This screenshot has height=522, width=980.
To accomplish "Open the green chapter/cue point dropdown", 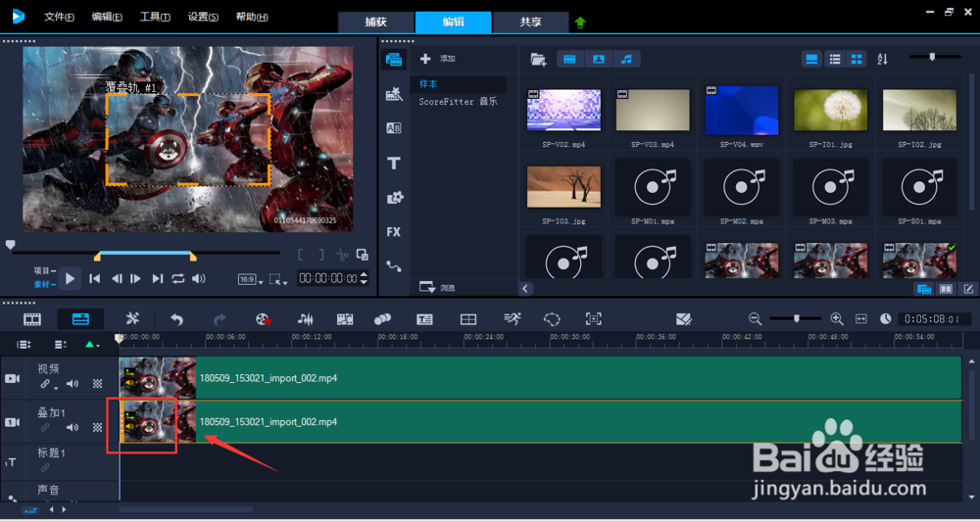I will (x=92, y=344).
